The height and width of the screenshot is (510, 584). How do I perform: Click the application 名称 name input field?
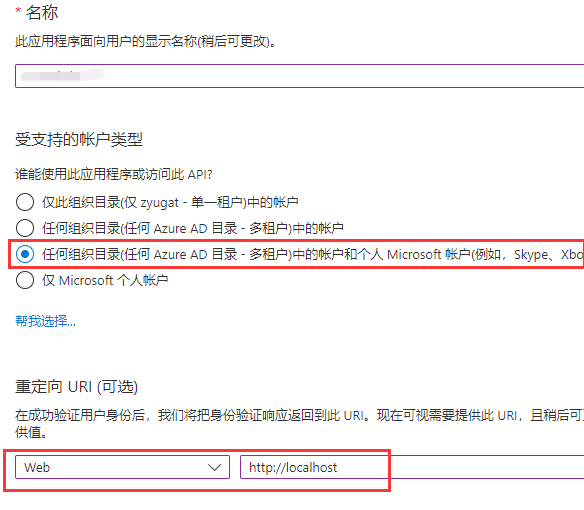pos(299,76)
